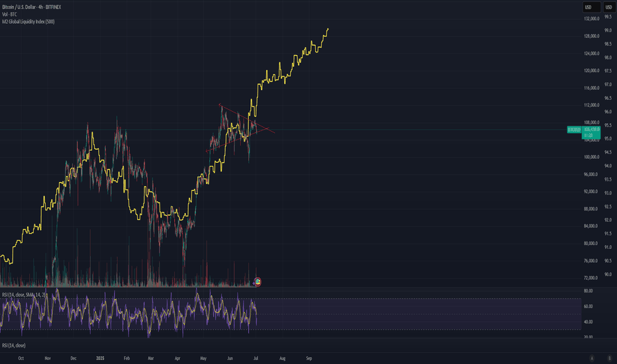Click the 2025 label on the time axis
617x364 pixels.
(101, 358)
